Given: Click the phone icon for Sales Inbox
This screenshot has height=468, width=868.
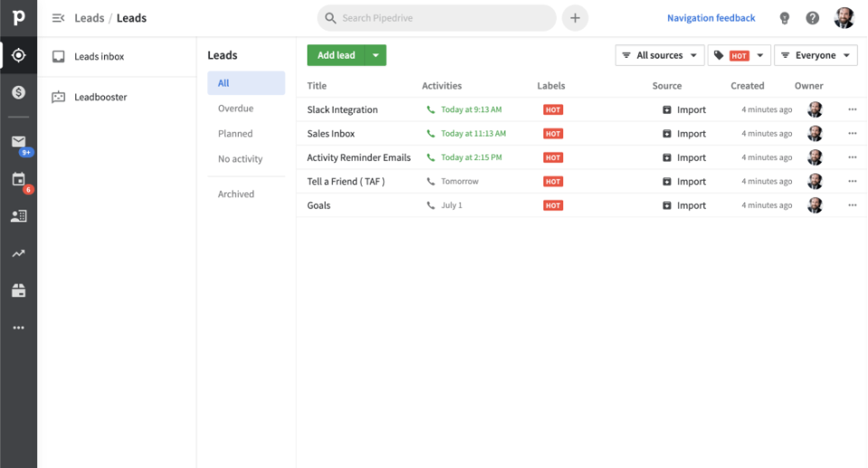Looking at the screenshot, I should [x=430, y=134].
